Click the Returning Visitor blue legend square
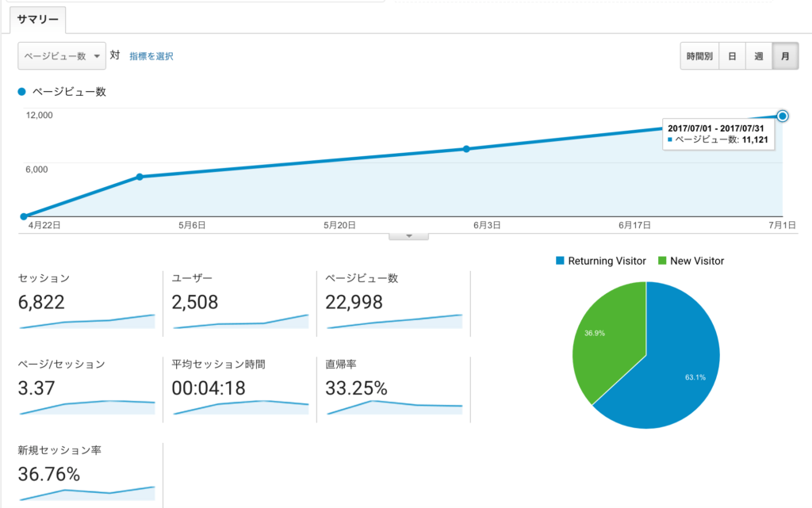The height and width of the screenshot is (508, 812). [560, 261]
